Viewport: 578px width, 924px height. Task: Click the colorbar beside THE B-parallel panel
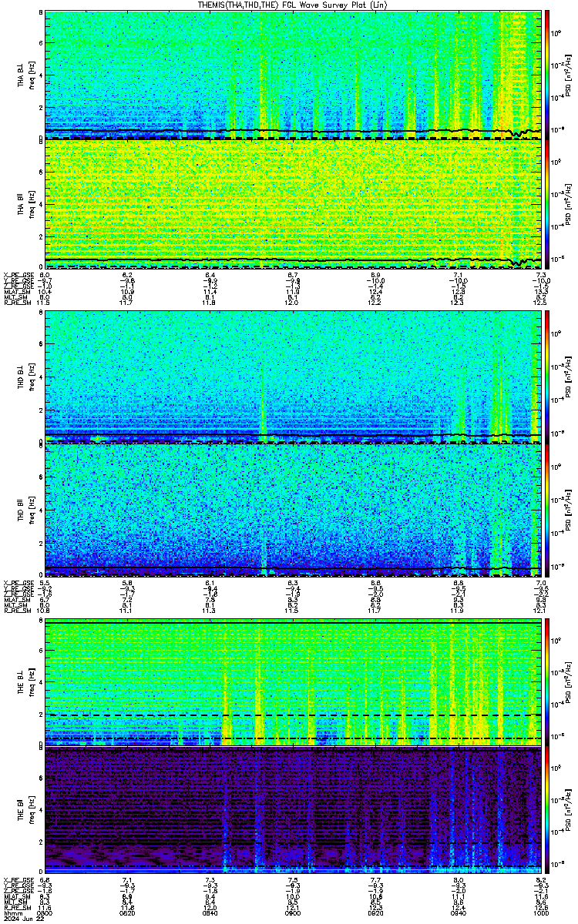[x=547, y=810]
